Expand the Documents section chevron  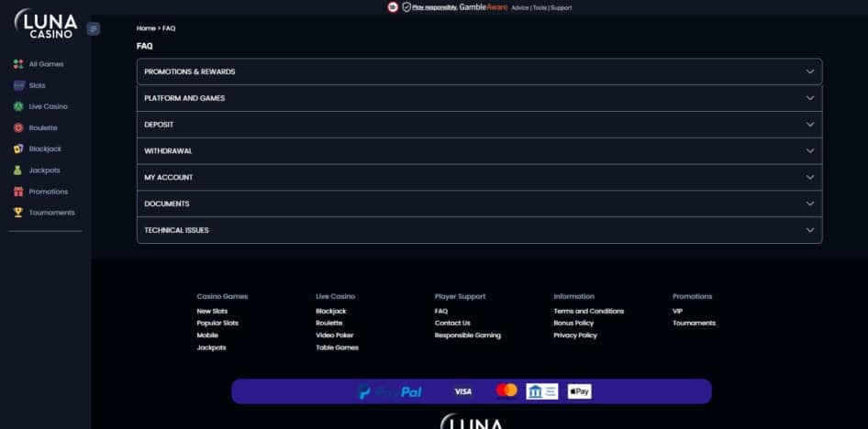click(x=810, y=203)
